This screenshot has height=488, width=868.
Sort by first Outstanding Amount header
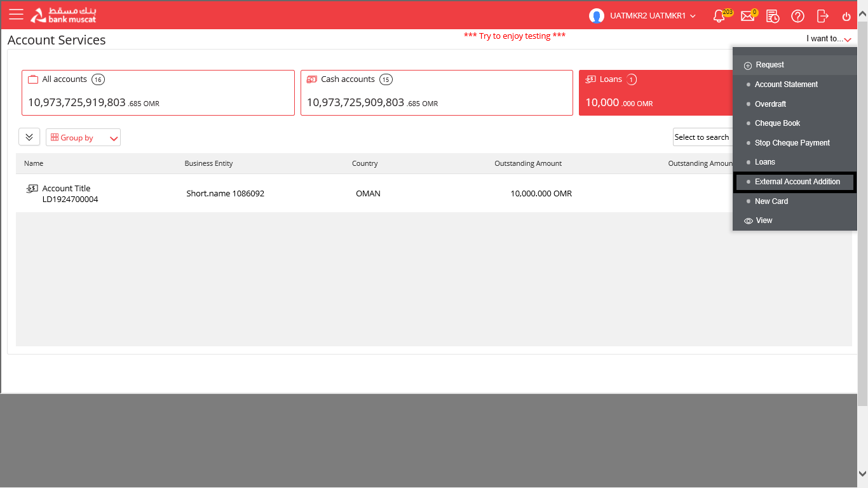click(528, 163)
